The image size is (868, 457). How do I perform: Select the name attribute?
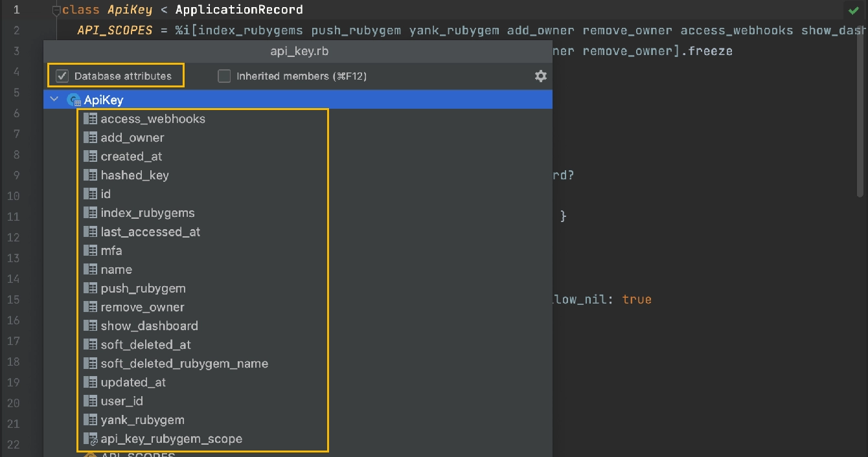(117, 269)
